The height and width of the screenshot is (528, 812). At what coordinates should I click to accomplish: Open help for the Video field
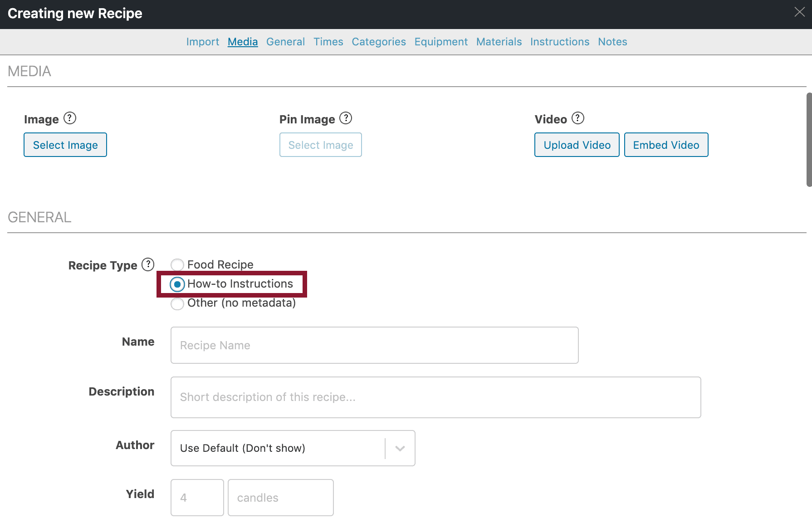coord(578,118)
